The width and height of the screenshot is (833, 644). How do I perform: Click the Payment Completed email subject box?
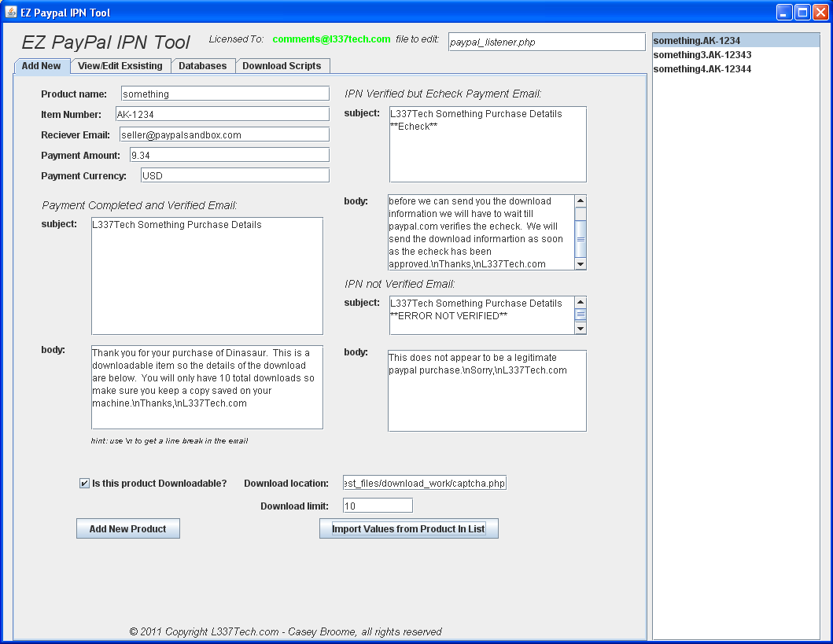click(207, 276)
